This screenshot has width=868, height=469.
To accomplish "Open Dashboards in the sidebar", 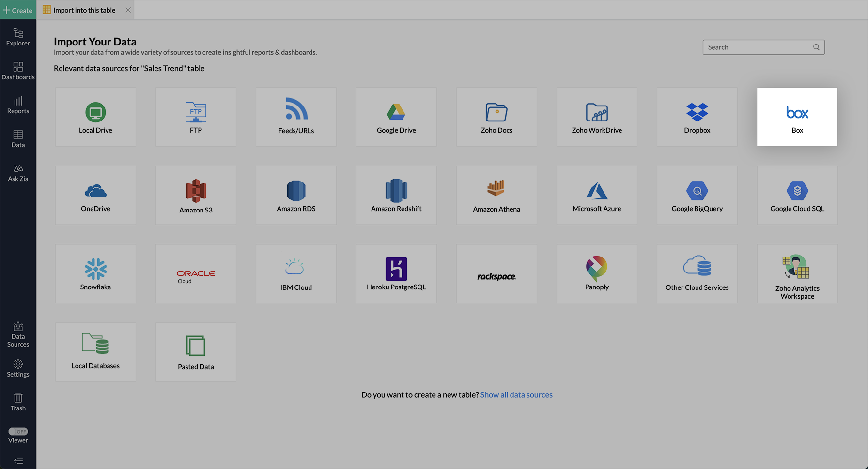I will pos(18,71).
